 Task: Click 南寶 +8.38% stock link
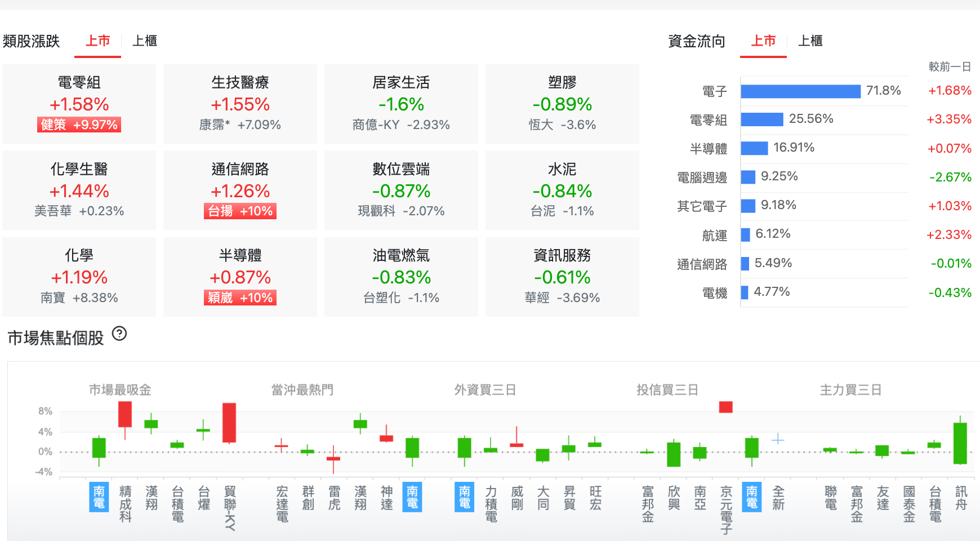tap(79, 298)
